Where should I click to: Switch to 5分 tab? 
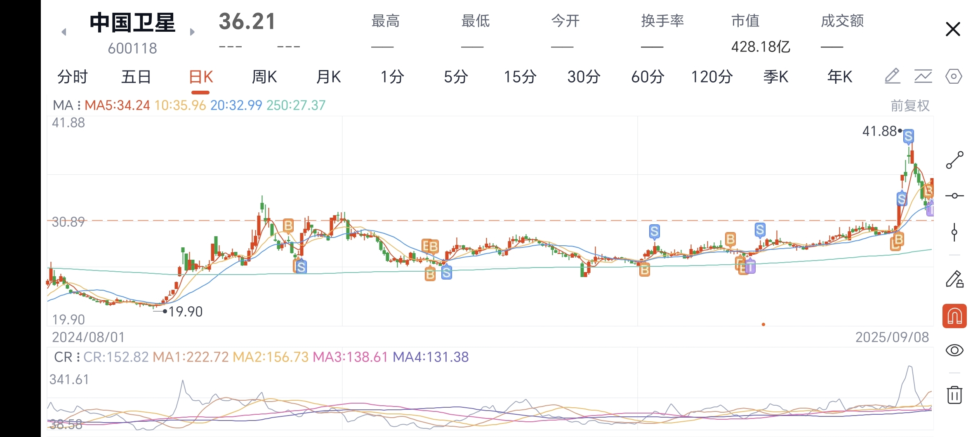tap(456, 77)
